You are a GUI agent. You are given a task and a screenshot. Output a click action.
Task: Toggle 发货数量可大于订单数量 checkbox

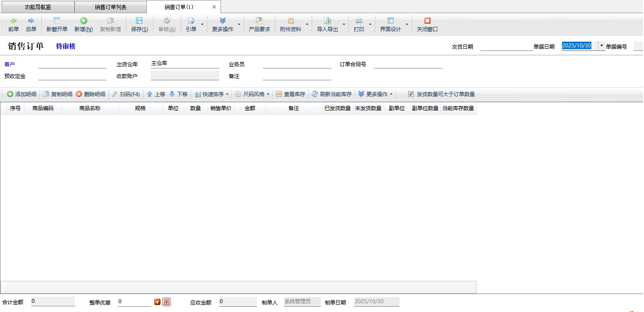[x=411, y=94]
